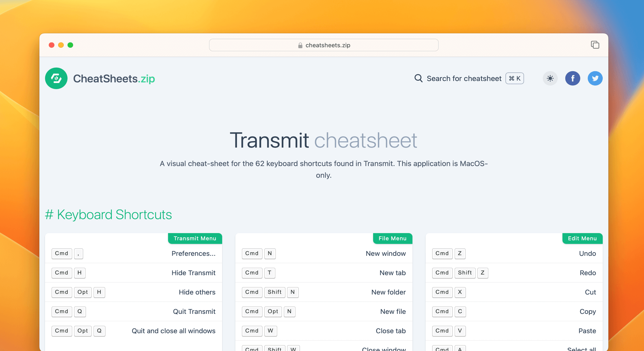
Task: Click the CheatSheets.zip site title link
Action: [114, 78]
